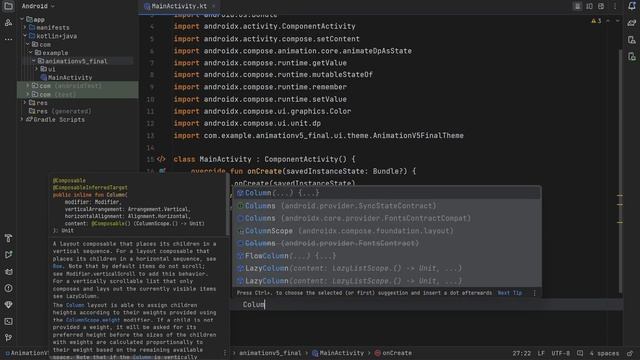This screenshot has height=360, width=640.
Task: Open More tool windows ellipsis
Action: 8,40
